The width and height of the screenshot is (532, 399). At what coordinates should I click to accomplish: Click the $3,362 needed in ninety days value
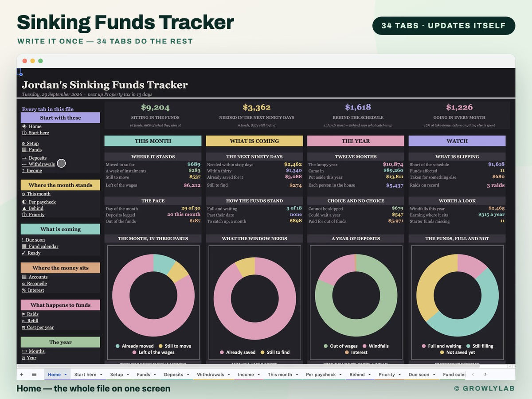coord(257,107)
